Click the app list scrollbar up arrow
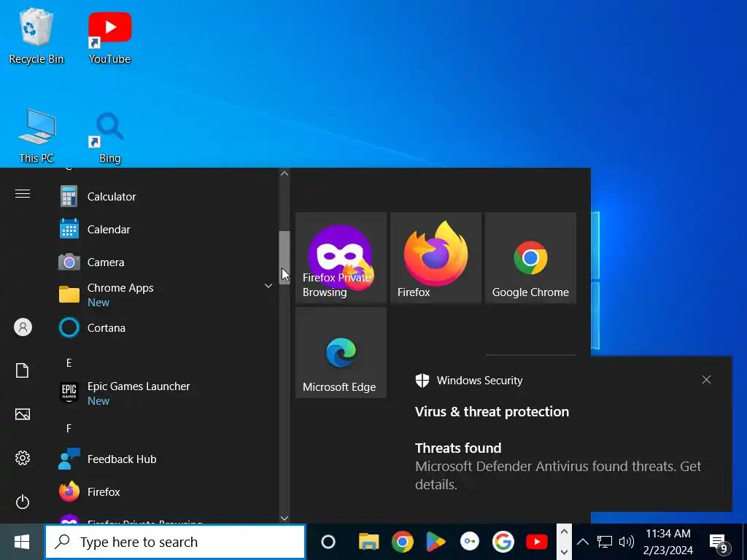The image size is (747, 560). point(285,174)
